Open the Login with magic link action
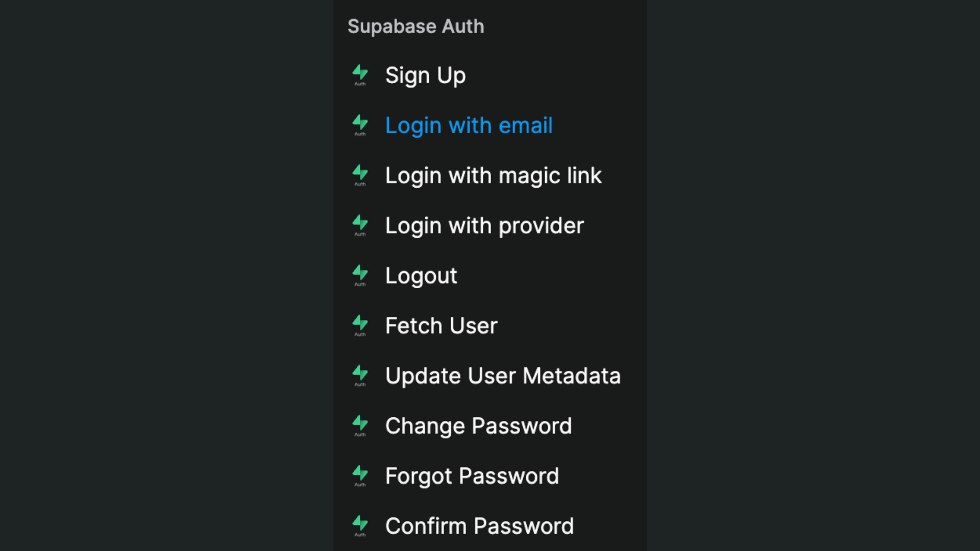 tap(493, 175)
